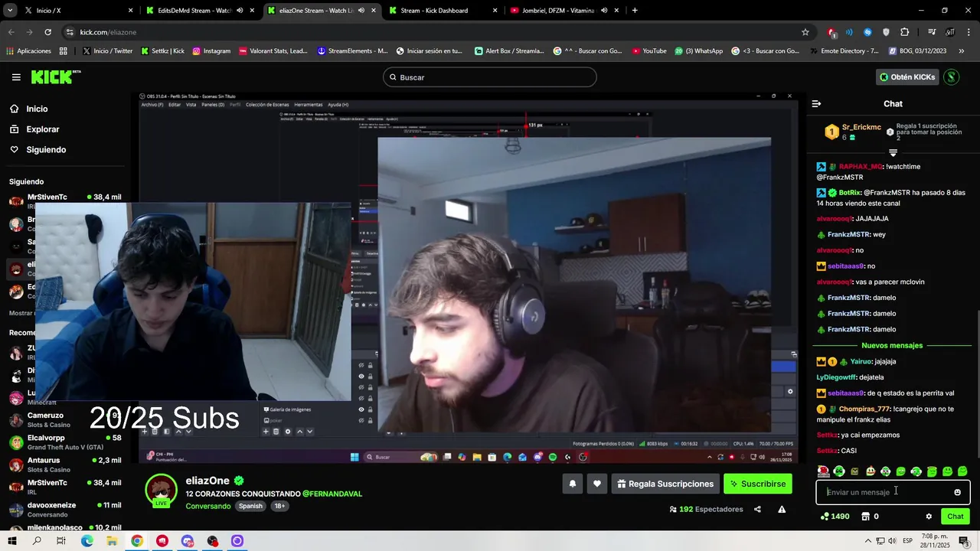Mute the EditsDeMrd tab audio icon

click(240, 11)
